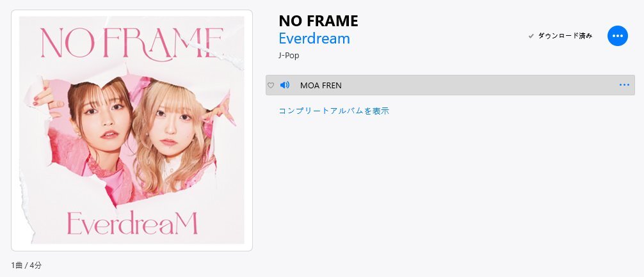Select the MOA FREN track title
The width and height of the screenshot is (644, 277).
[321, 85]
